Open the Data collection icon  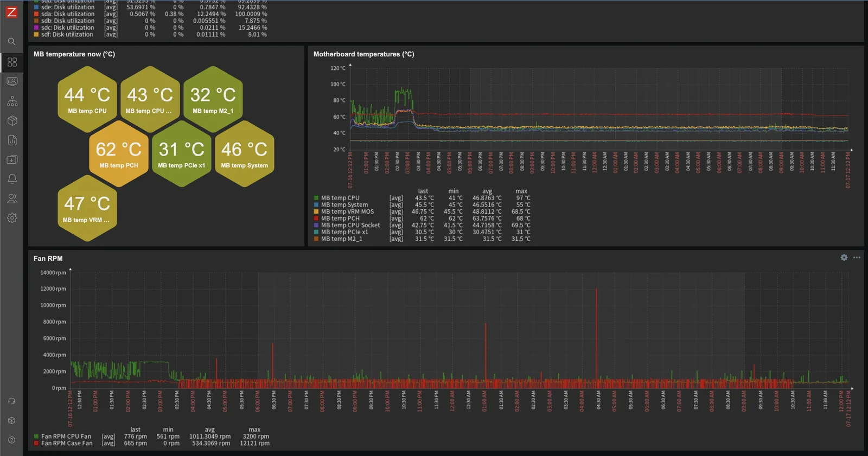[12, 159]
